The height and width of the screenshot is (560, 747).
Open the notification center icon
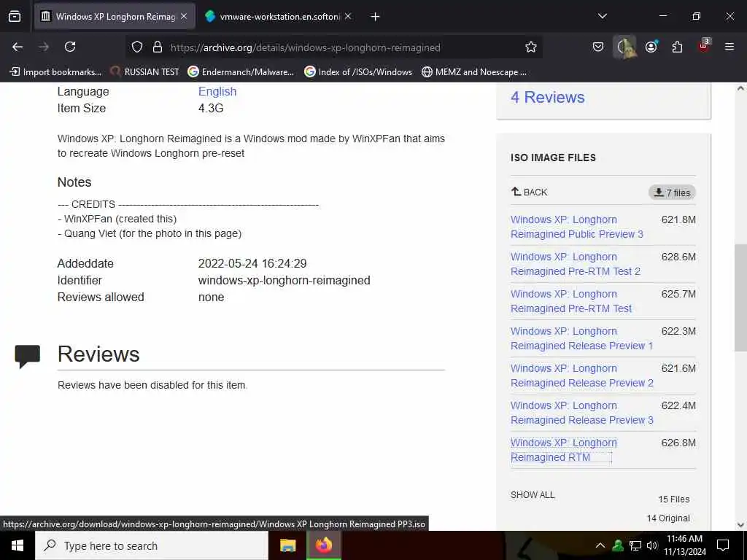pyautogui.click(x=723, y=545)
